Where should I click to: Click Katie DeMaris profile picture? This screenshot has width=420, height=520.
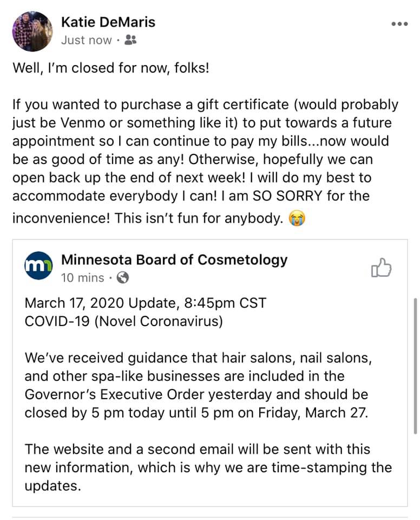31,30
